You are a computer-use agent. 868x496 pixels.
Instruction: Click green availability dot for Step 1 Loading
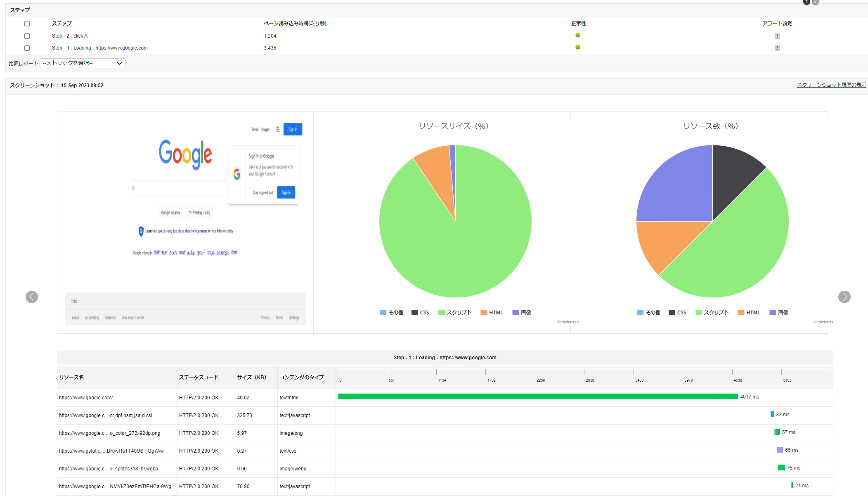tap(578, 47)
